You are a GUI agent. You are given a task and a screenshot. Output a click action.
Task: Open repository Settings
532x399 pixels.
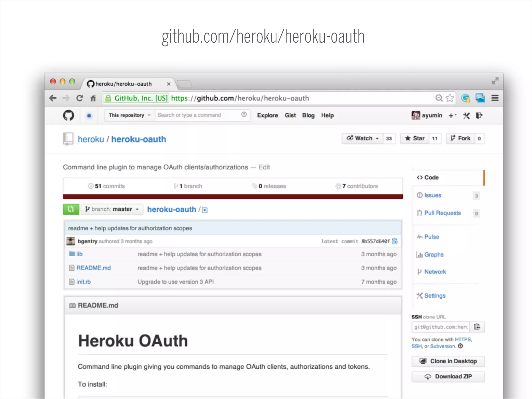434,296
